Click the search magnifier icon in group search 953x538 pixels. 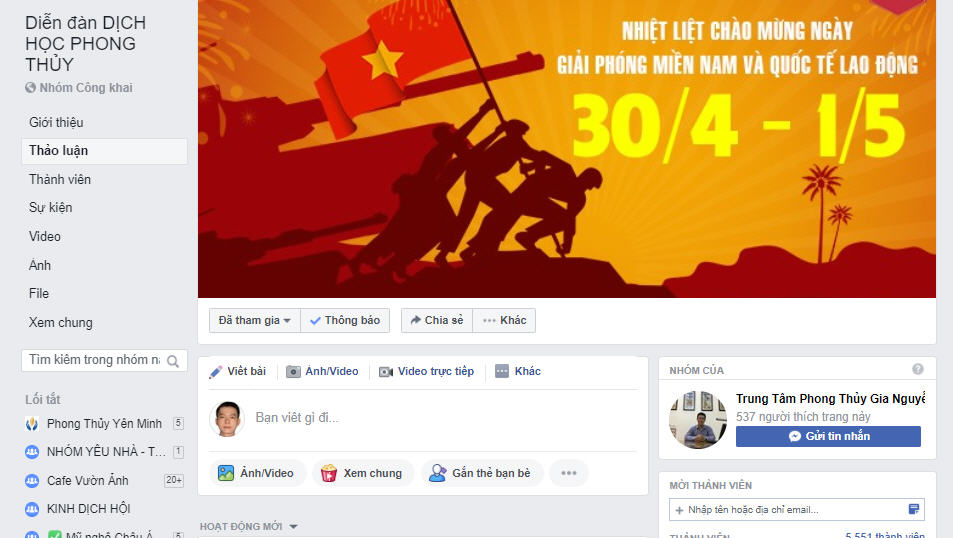[x=173, y=361]
